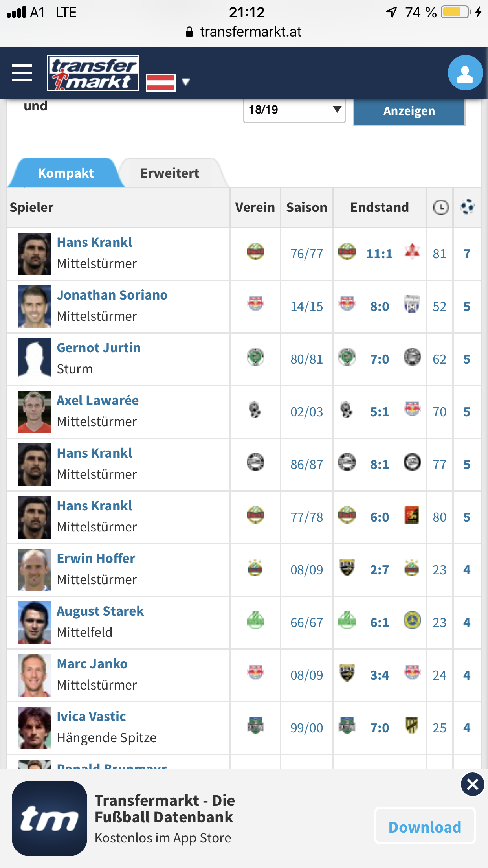Screen dimensions: 488x868
Task: Open the 18/19 season dropdown
Action: pyautogui.click(x=294, y=110)
